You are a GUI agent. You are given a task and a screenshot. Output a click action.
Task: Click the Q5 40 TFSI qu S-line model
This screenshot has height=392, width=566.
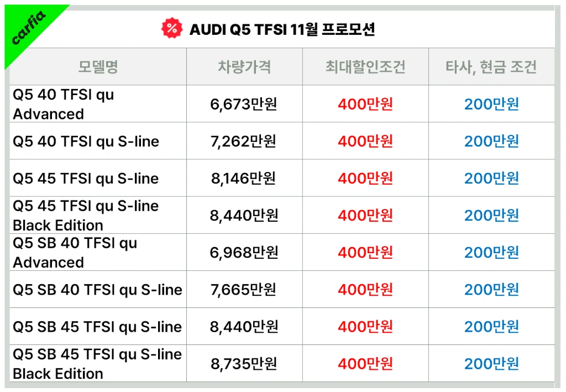pyautogui.click(x=86, y=142)
